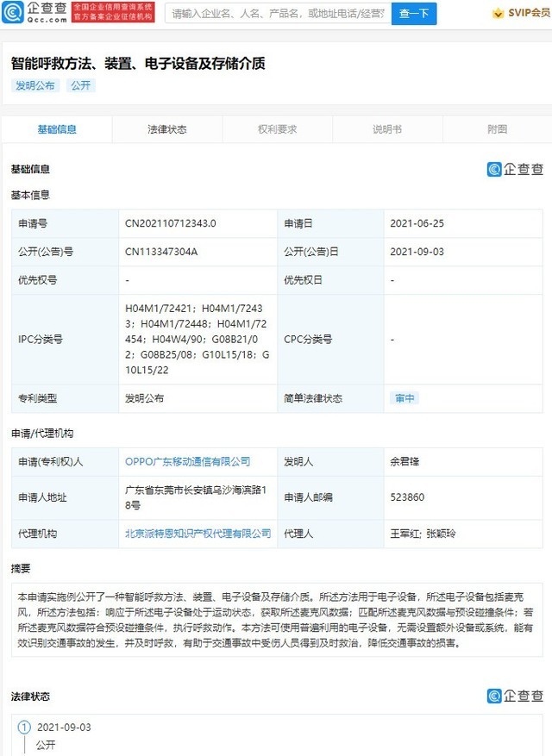Select application number CN202110712343.0

point(170,223)
